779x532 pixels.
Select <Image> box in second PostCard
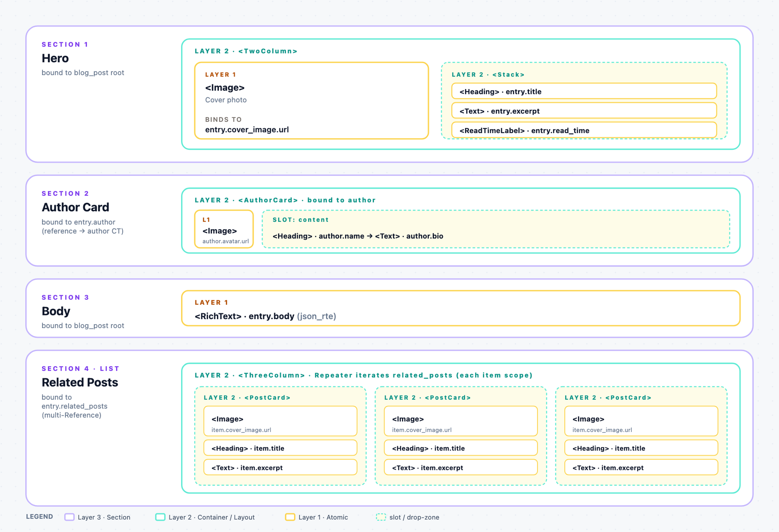tap(461, 421)
